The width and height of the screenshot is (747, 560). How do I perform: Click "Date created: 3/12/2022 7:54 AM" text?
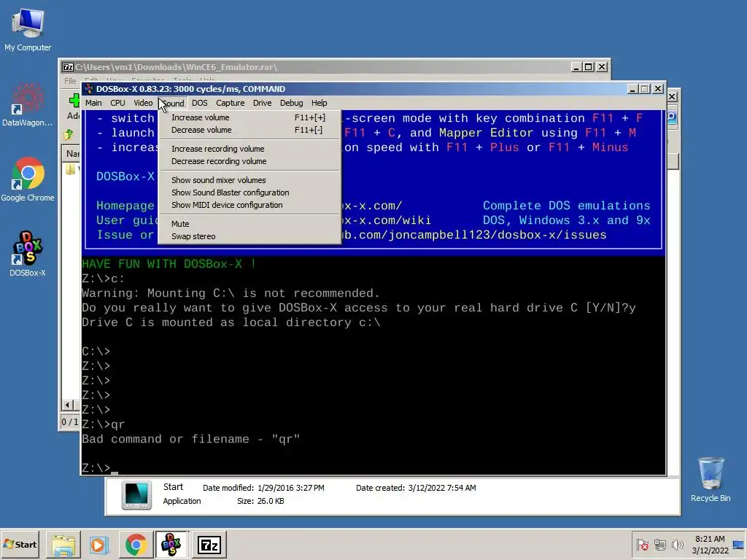point(416,488)
